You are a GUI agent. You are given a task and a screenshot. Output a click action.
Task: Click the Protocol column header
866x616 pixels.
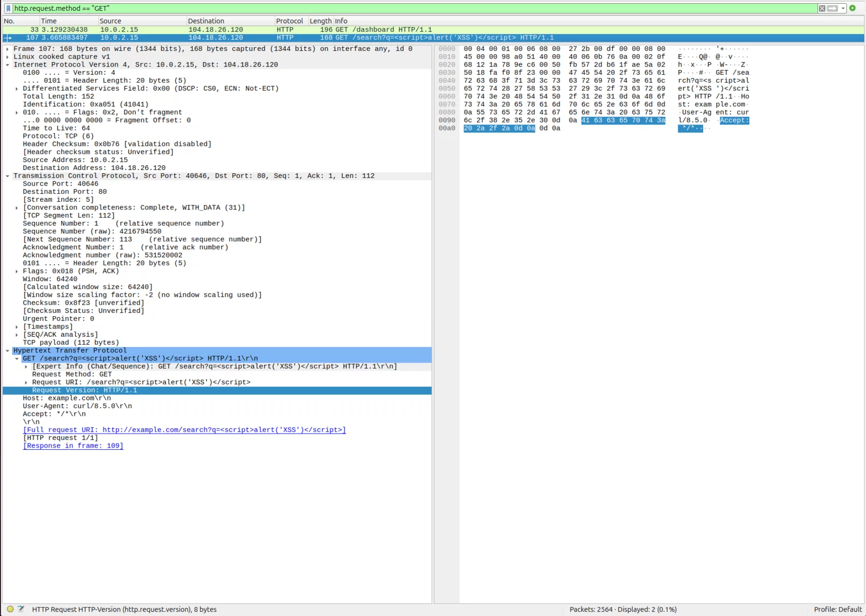[x=289, y=21]
